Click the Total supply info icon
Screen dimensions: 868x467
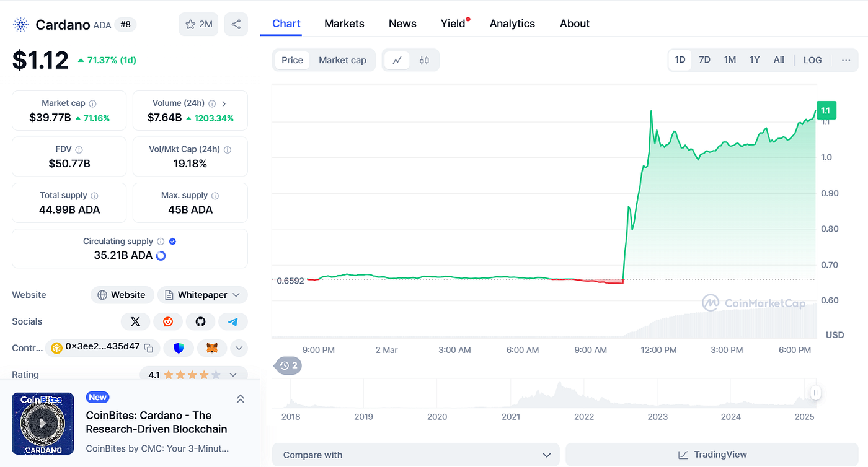click(x=94, y=195)
